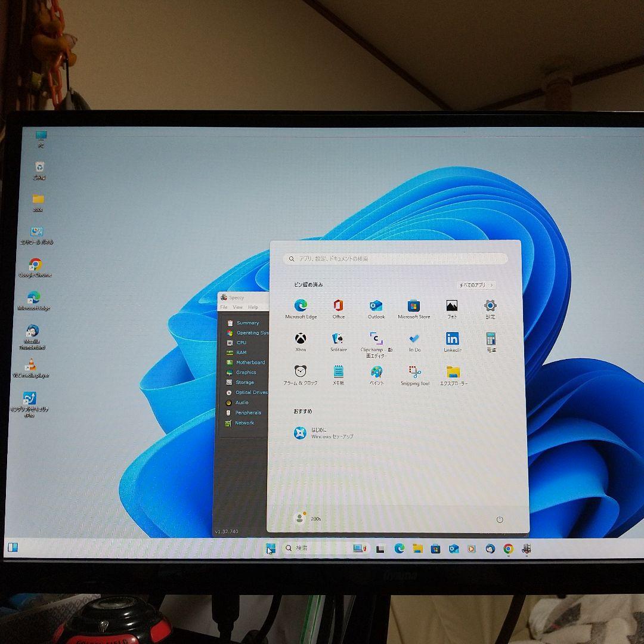The image size is (644, 644).
Task: Open the Graphics section in Speccy
Action: tap(244, 372)
